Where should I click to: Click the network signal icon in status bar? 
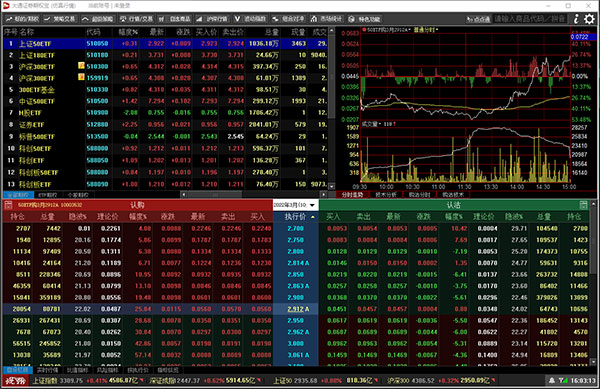[563, 381]
